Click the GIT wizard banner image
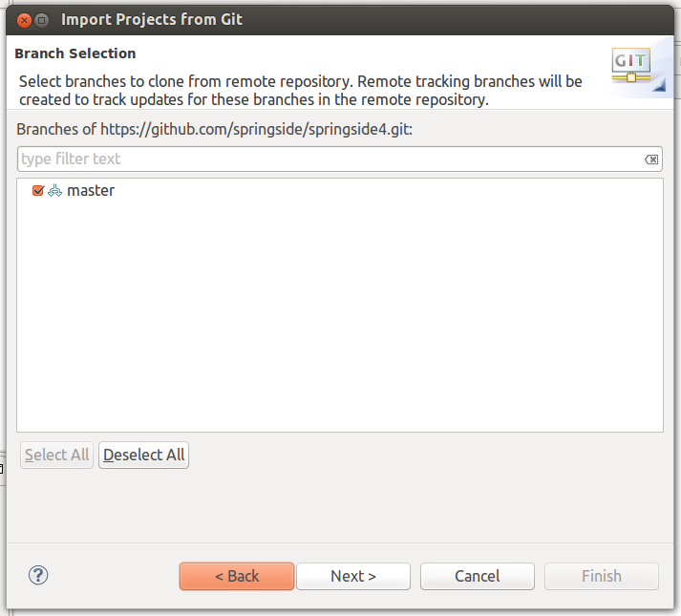Image resolution: width=681 pixels, height=616 pixels. pos(638,68)
